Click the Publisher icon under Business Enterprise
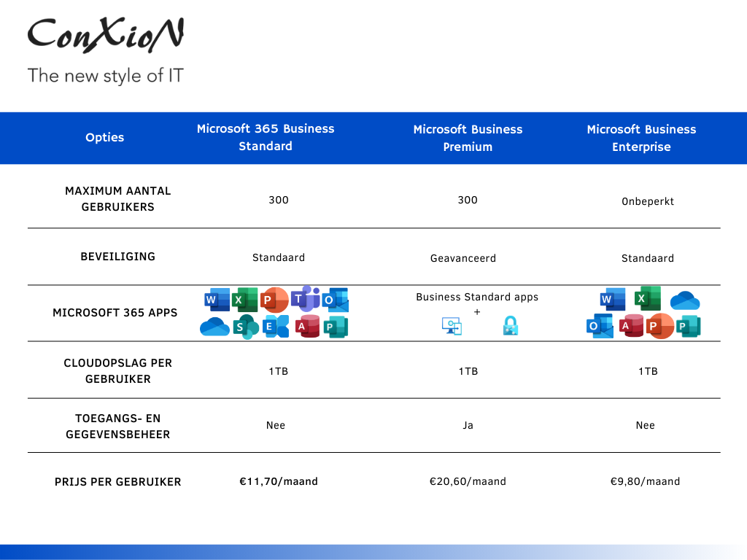 point(689,326)
